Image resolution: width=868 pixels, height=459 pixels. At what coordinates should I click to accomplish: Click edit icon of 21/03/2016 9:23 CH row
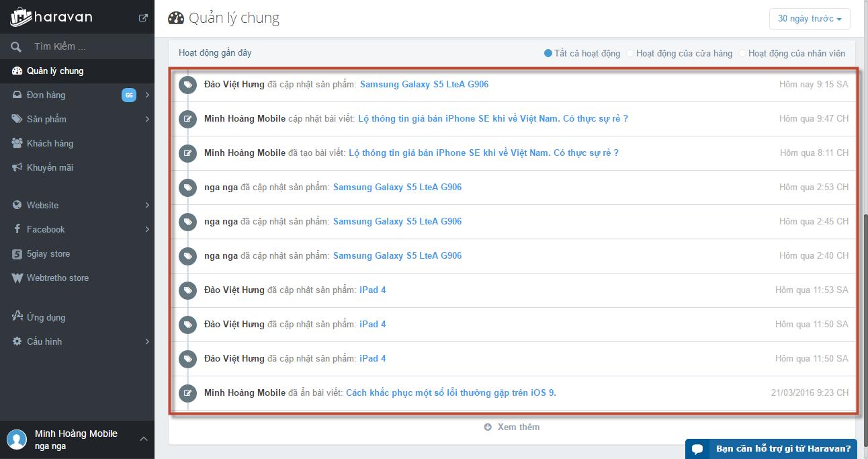coord(188,393)
